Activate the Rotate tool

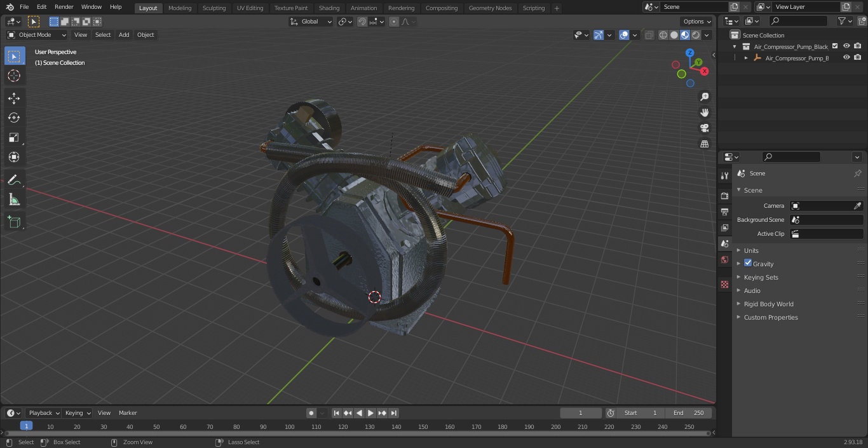click(14, 118)
